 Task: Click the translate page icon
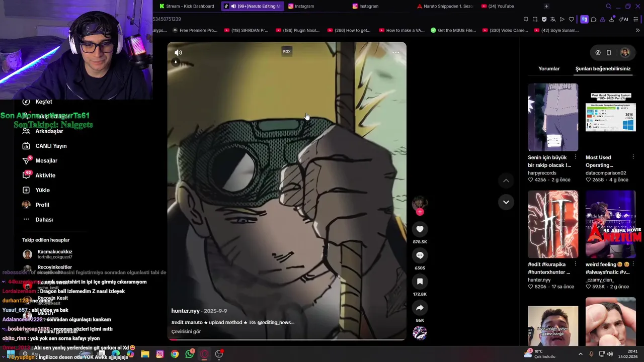[x=553, y=19]
